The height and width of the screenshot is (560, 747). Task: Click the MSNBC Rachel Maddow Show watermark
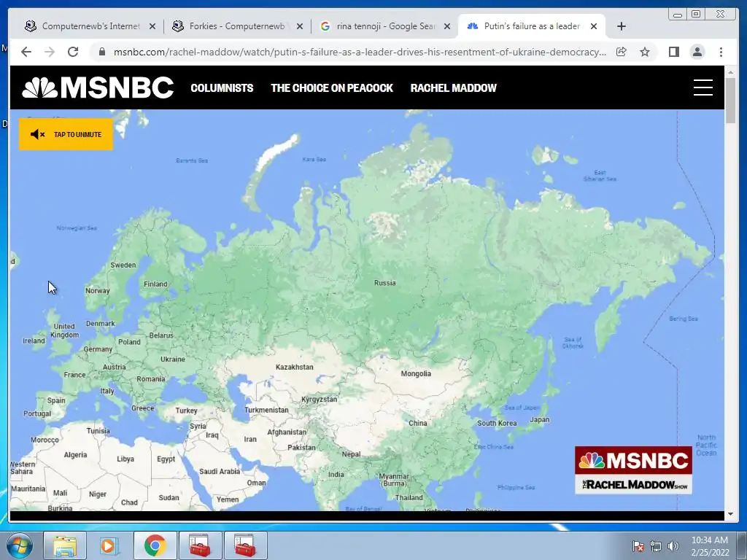click(x=633, y=470)
